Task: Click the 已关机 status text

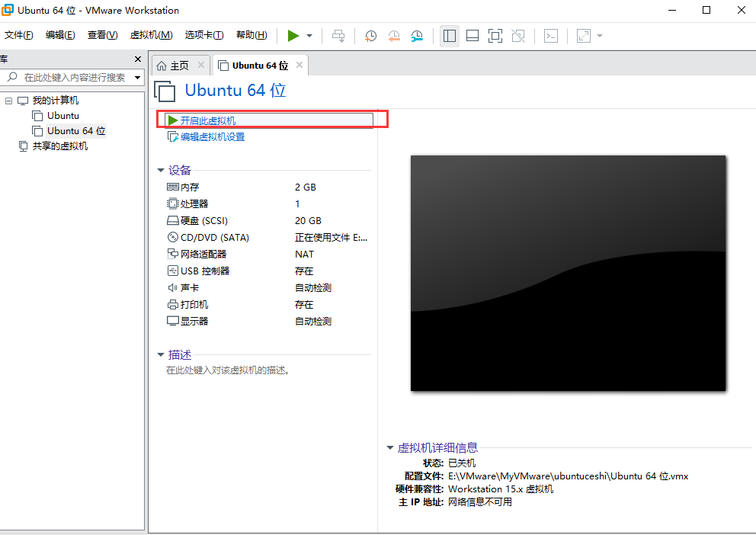Action: (462, 463)
